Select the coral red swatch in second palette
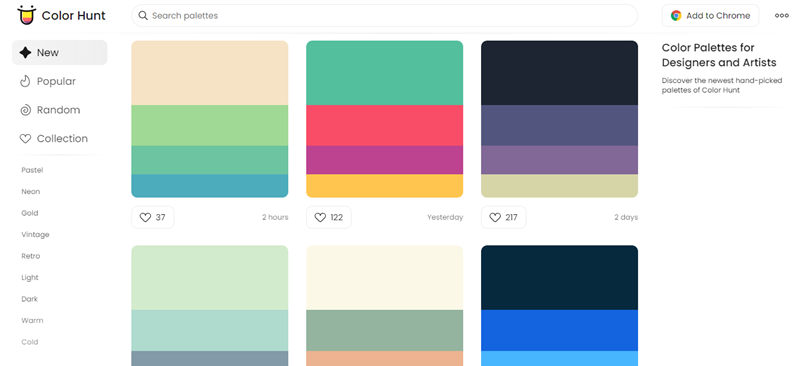Screen dimensions: 804x366 point(385,126)
